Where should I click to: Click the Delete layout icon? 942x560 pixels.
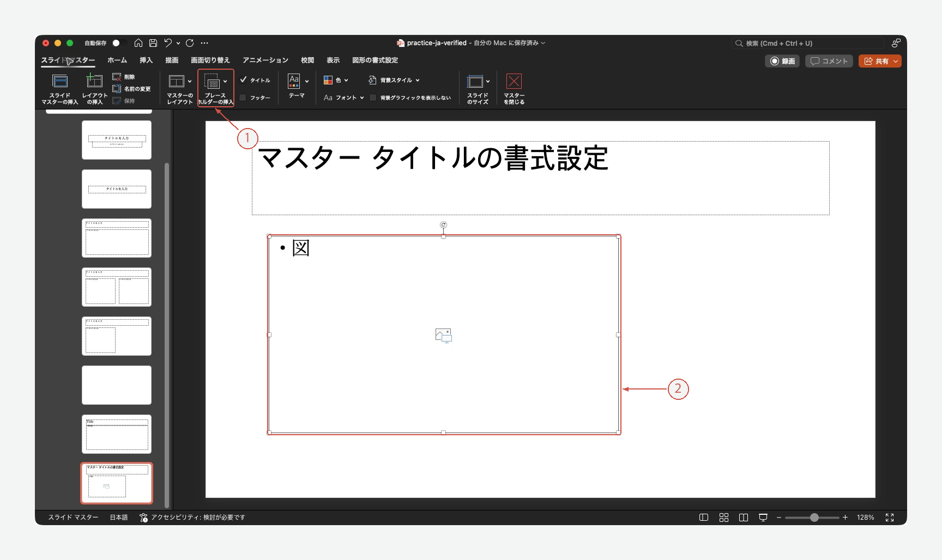coord(117,77)
